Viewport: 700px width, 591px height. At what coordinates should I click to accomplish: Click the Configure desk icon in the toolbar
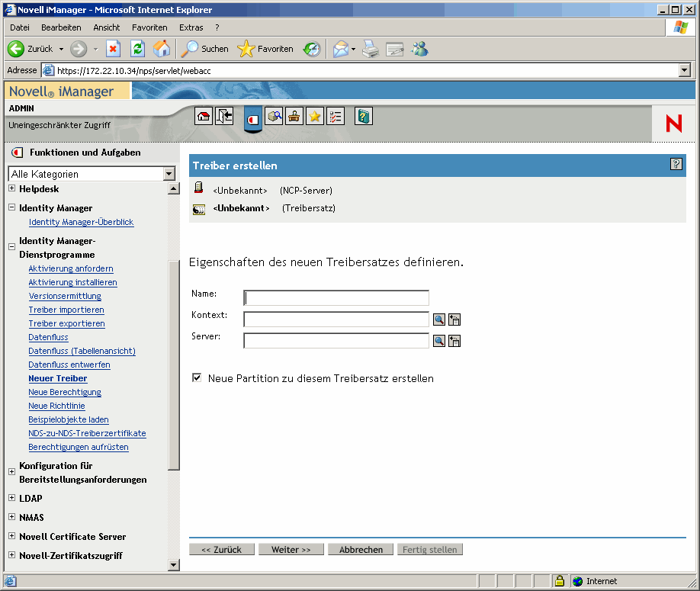pos(294,116)
